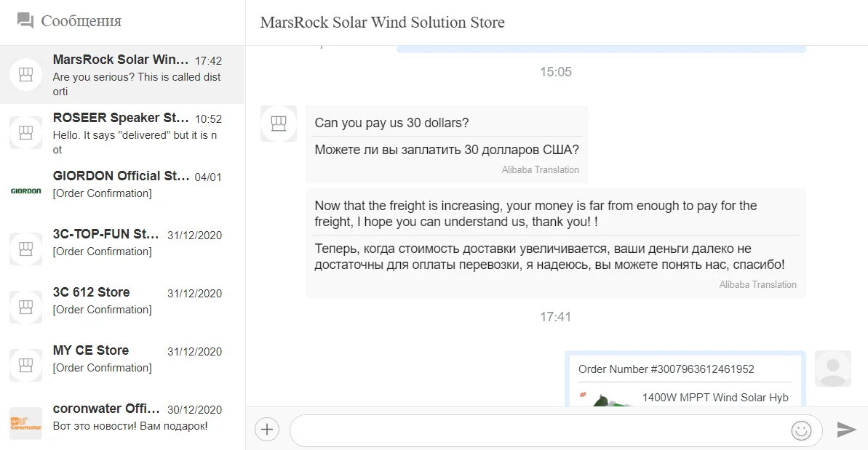868x450 pixels.
Task: Open the emoji smiley picker
Action: tap(801, 430)
